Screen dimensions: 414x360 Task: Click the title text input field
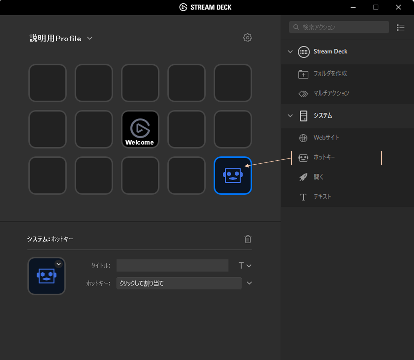pyautogui.click(x=172, y=266)
